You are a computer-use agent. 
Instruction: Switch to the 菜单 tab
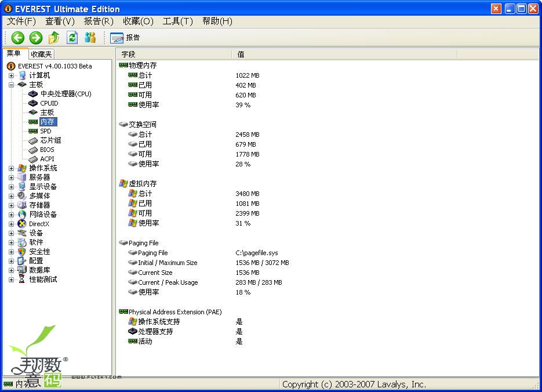(x=13, y=53)
